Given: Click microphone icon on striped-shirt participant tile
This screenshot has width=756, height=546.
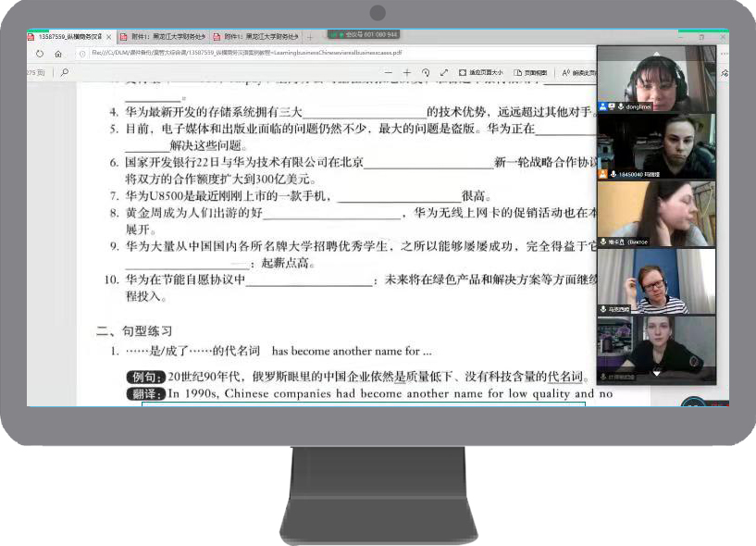Looking at the screenshot, I should pyautogui.click(x=603, y=309).
